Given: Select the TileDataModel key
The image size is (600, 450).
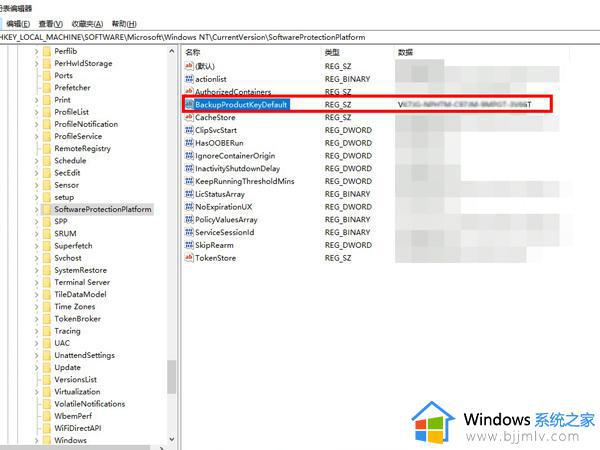Looking at the screenshot, I should 80,294.
